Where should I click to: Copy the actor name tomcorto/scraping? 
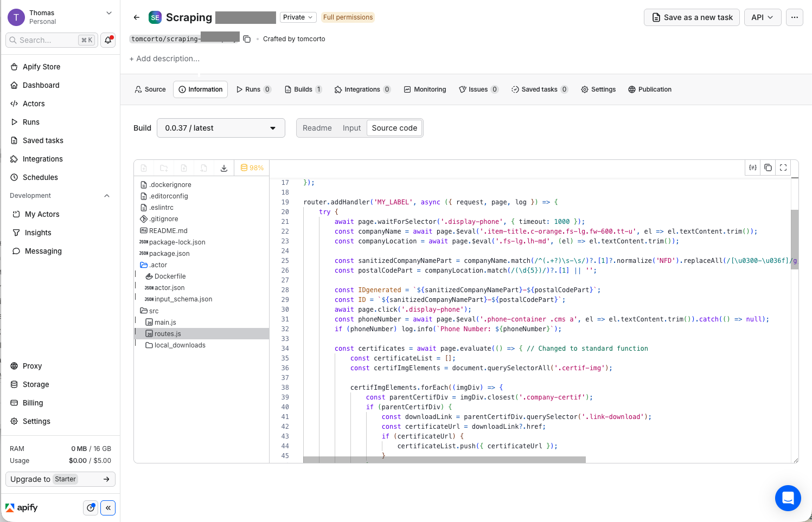coord(247,39)
